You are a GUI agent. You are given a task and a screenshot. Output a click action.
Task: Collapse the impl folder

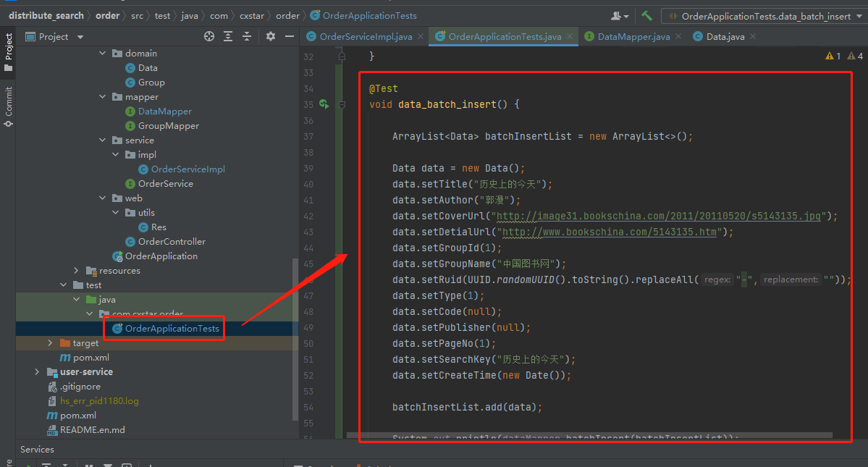point(116,155)
